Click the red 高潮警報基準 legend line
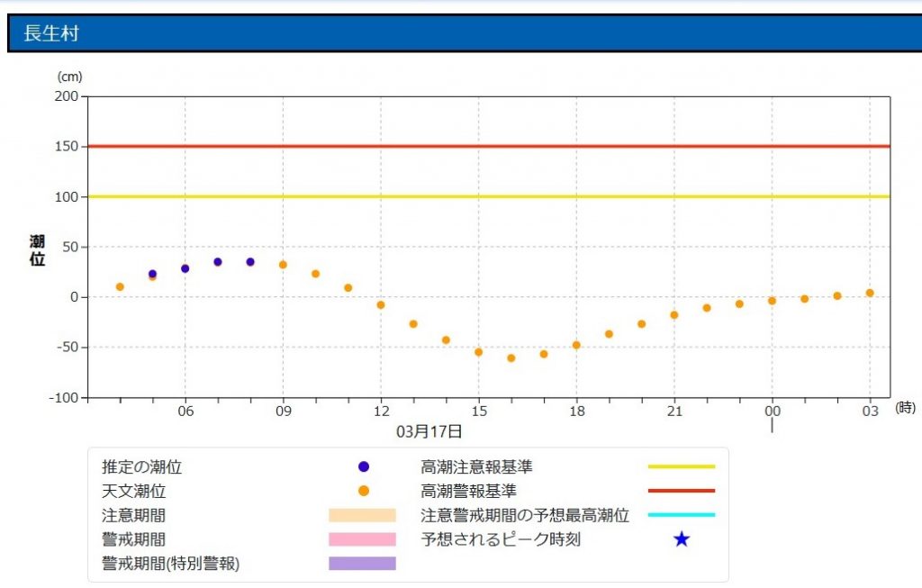The image size is (922, 588). (x=682, y=491)
